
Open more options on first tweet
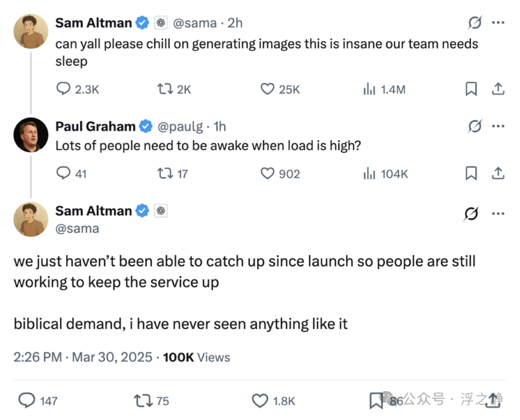[498, 23]
